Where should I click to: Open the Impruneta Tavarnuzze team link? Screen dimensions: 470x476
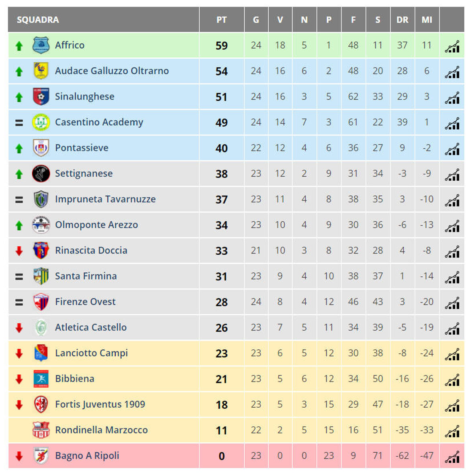click(x=105, y=199)
